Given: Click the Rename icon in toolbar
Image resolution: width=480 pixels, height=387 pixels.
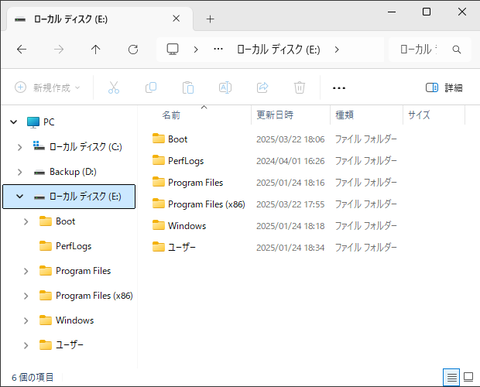Looking at the screenshot, I should tap(225, 88).
